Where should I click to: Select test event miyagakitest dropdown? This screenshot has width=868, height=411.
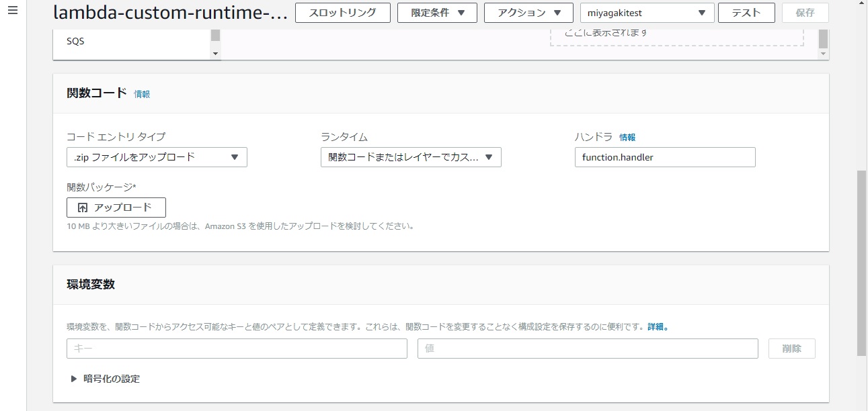[646, 13]
